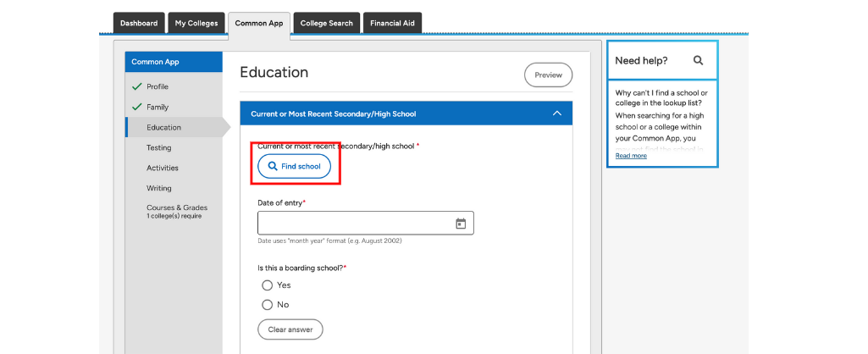Open the Family section in sidebar
This screenshot has width=868, height=354.
click(x=158, y=107)
